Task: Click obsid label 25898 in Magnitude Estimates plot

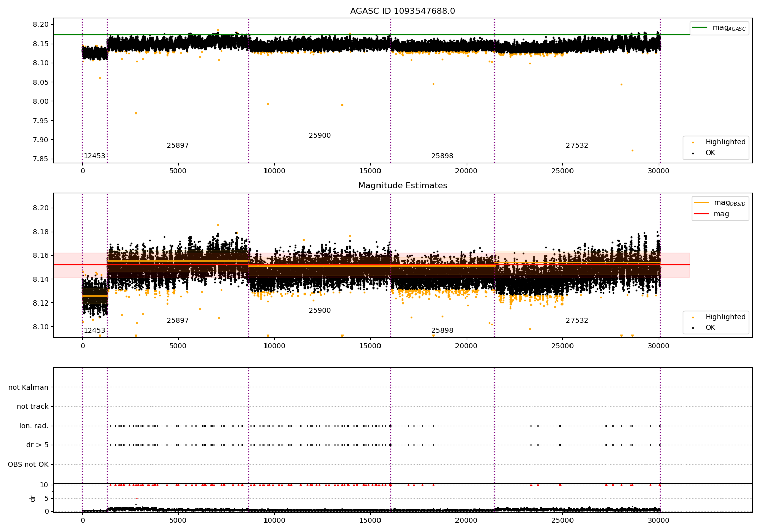Action: click(x=442, y=330)
